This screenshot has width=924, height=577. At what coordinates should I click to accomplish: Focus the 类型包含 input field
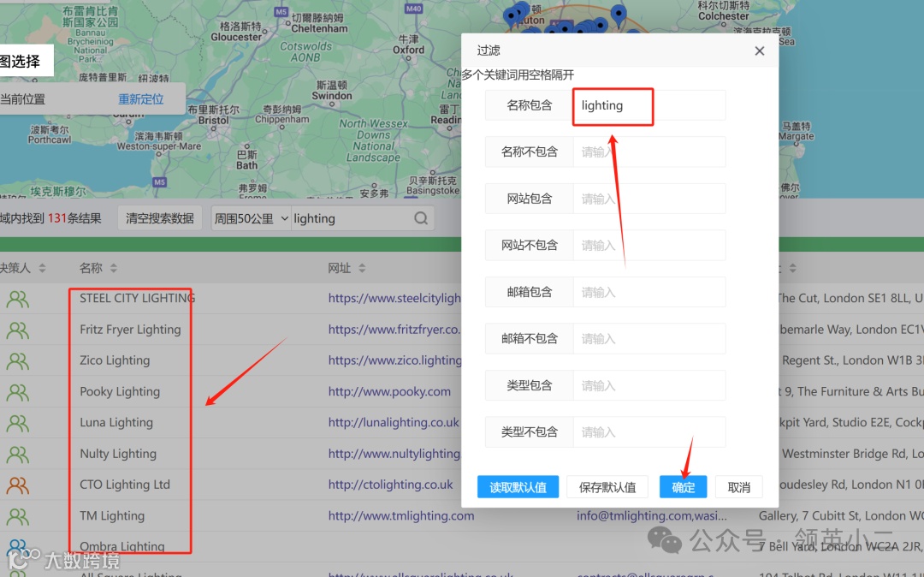[x=649, y=385]
